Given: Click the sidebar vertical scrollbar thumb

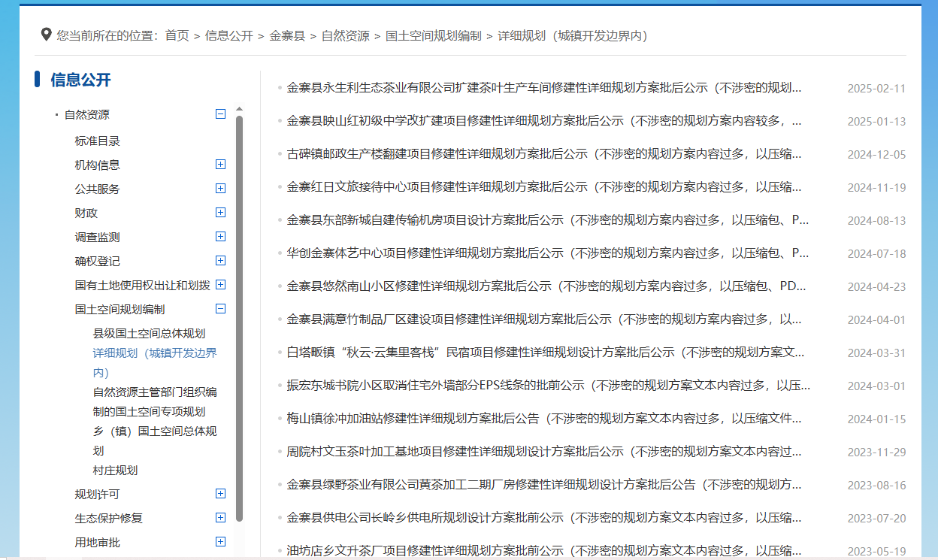Looking at the screenshot, I should tap(239, 316).
